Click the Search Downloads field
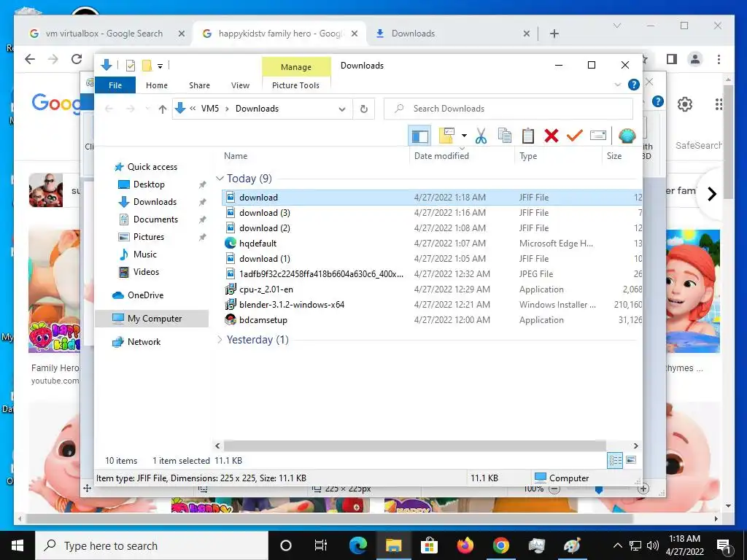 click(x=508, y=109)
